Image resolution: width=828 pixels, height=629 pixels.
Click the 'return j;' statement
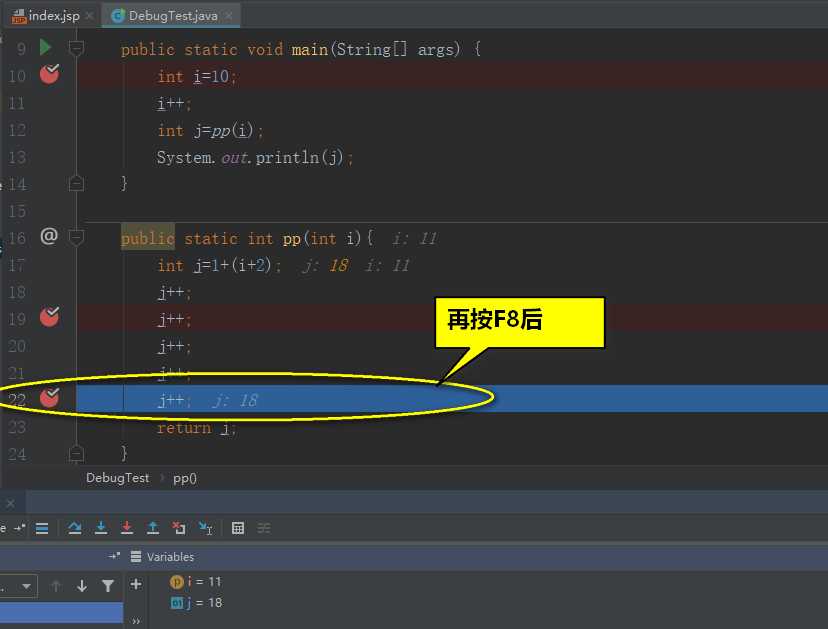pyautogui.click(x=196, y=428)
